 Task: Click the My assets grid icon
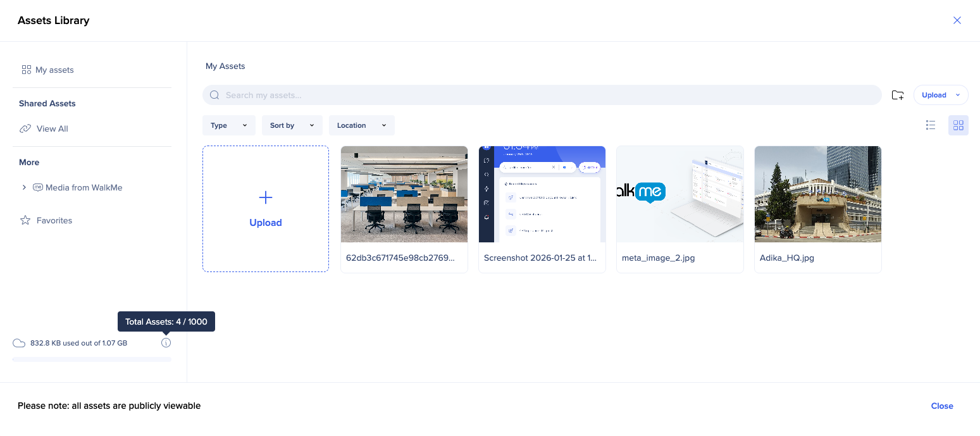26,70
